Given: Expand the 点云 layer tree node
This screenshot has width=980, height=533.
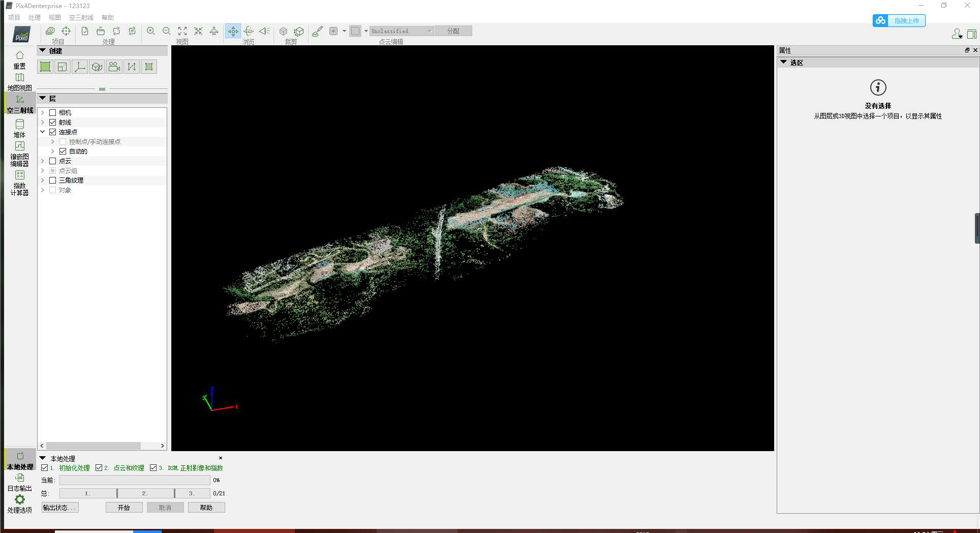Looking at the screenshot, I should (43, 161).
